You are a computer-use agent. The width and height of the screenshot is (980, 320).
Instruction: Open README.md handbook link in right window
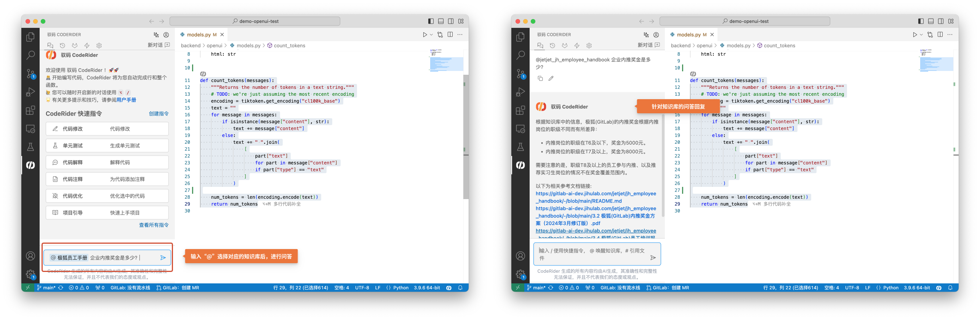pyautogui.click(x=596, y=198)
